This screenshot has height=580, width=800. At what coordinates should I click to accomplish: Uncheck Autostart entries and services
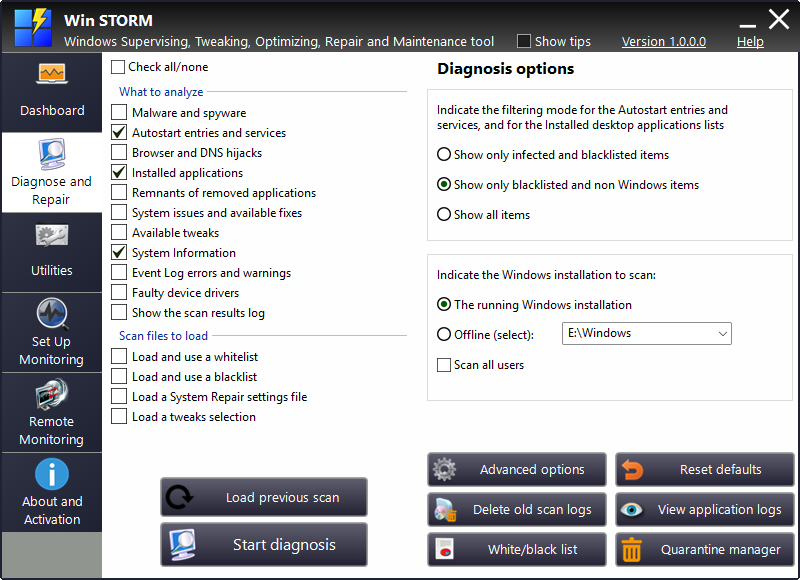coord(119,133)
